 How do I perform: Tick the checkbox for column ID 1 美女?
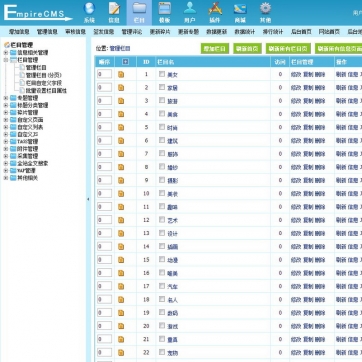[x=162, y=74]
